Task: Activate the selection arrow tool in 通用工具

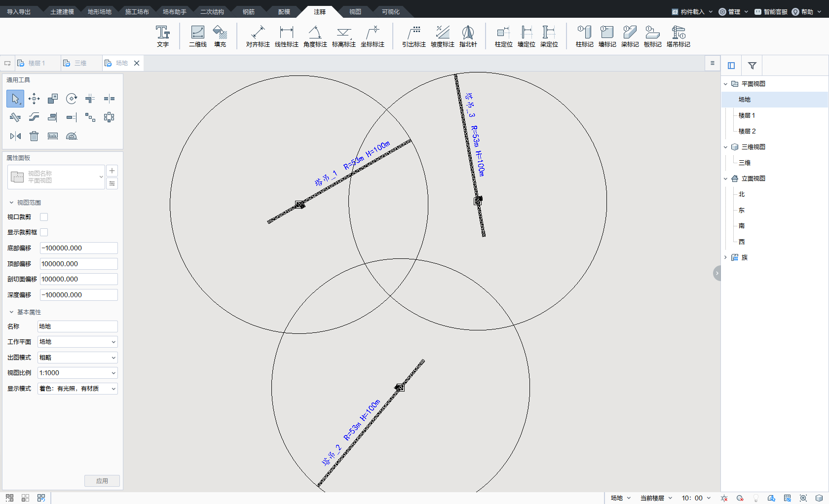Action: click(x=15, y=99)
